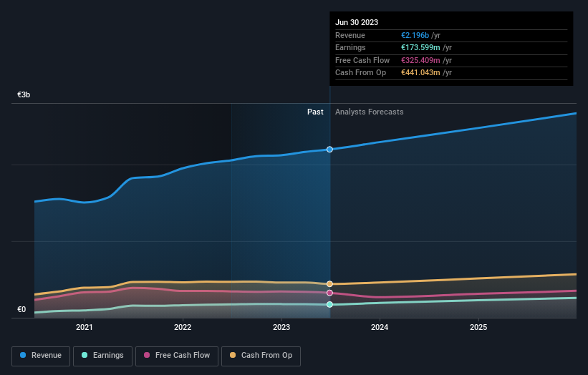Image resolution: width=588 pixels, height=375 pixels.
Task: Click the Earnings row label in tooltip
Action: (x=350, y=47)
